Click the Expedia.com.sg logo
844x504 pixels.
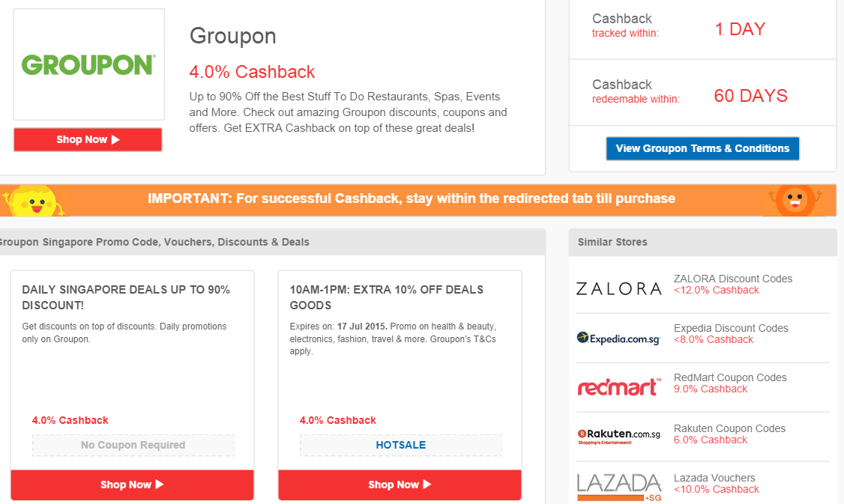pos(618,338)
